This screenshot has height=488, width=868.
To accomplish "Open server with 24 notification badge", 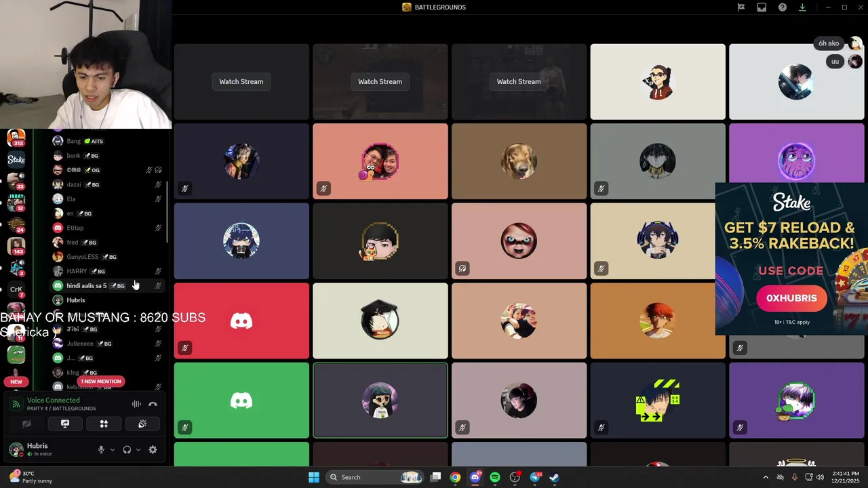I will coord(16,224).
